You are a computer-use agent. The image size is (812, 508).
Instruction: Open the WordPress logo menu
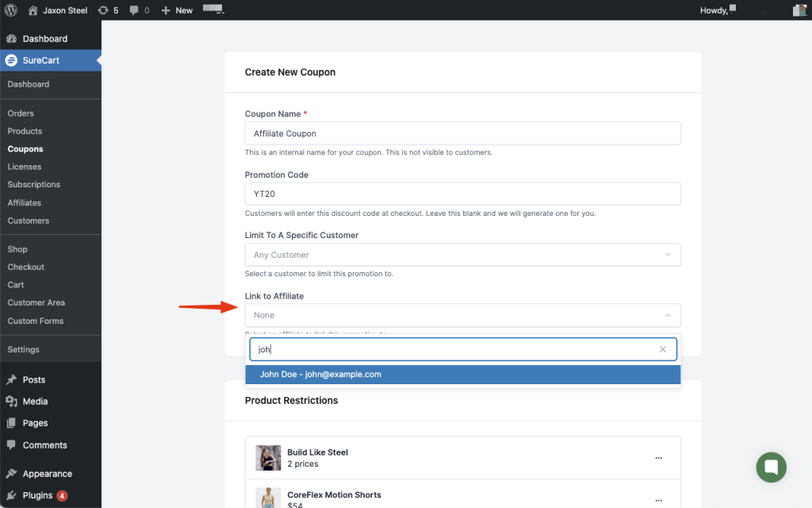point(10,10)
